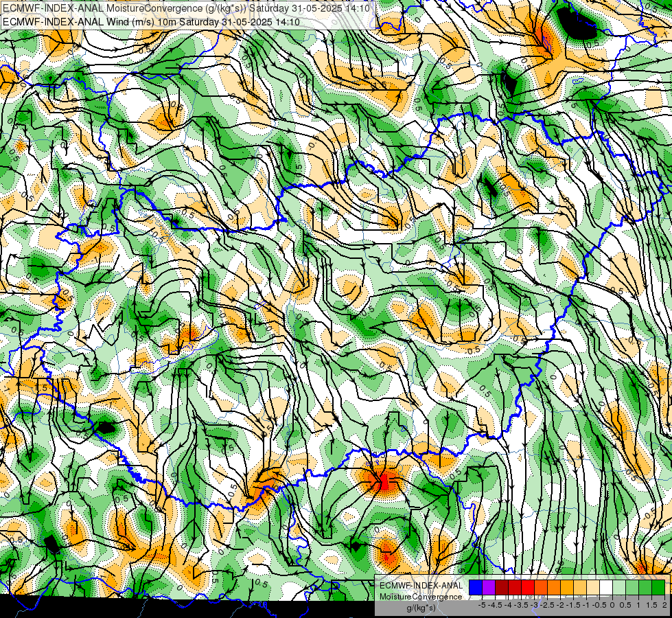Pick the bright red swatch between -3.5 and -3
The width and height of the screenshot is (672, 618).
tap(528, 587)
